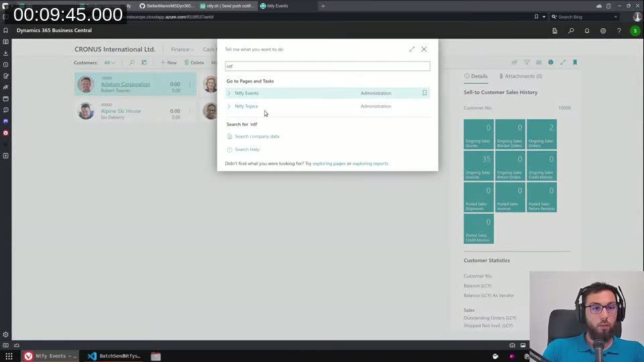Open the Finance menu dropdown
Viewport: 644px width, 362px height.
click(182, 50)
